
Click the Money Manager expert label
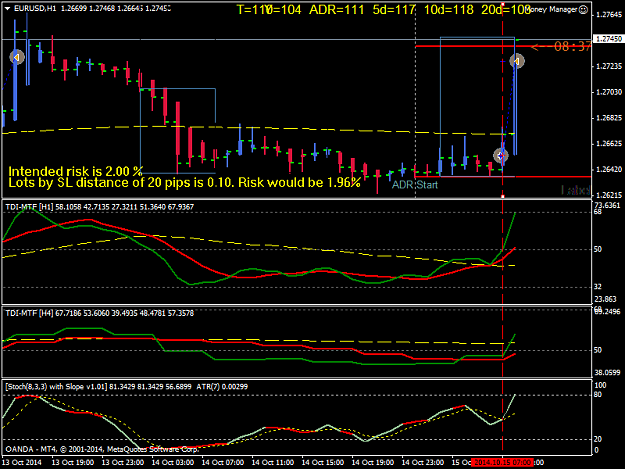click(x=552, y=10)
